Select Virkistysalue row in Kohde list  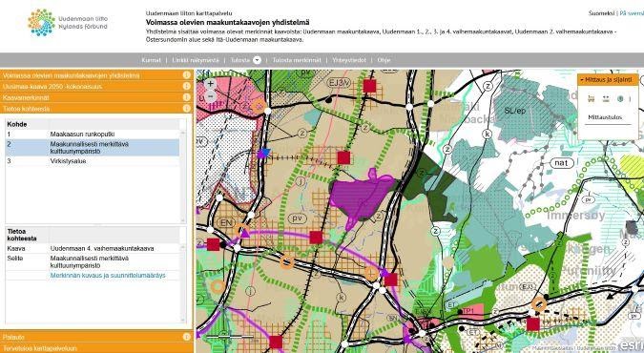[93, 161]
